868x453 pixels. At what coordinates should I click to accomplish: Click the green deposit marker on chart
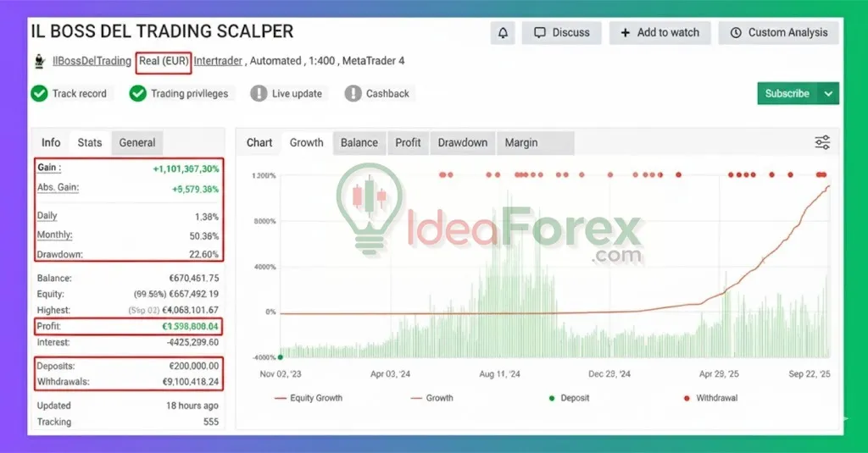[x=280, y=357]
